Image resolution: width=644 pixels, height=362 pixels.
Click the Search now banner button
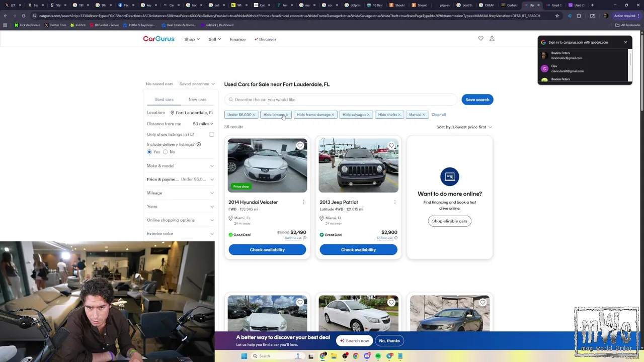point(355,341)
